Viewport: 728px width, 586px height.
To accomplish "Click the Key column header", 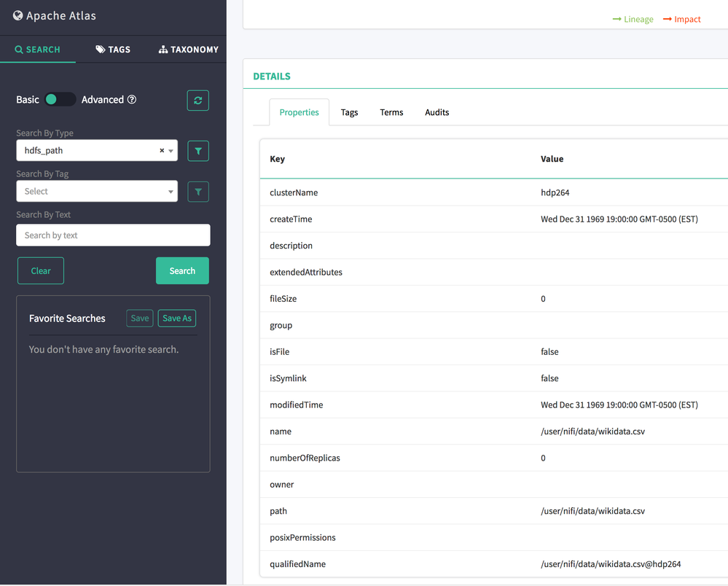I will click(277, 159).
